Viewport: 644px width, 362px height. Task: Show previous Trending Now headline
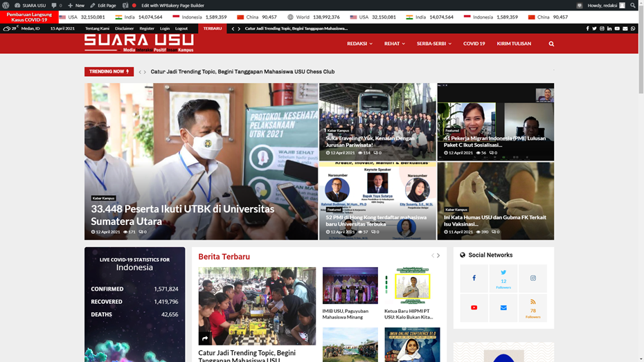pos(139,72)
